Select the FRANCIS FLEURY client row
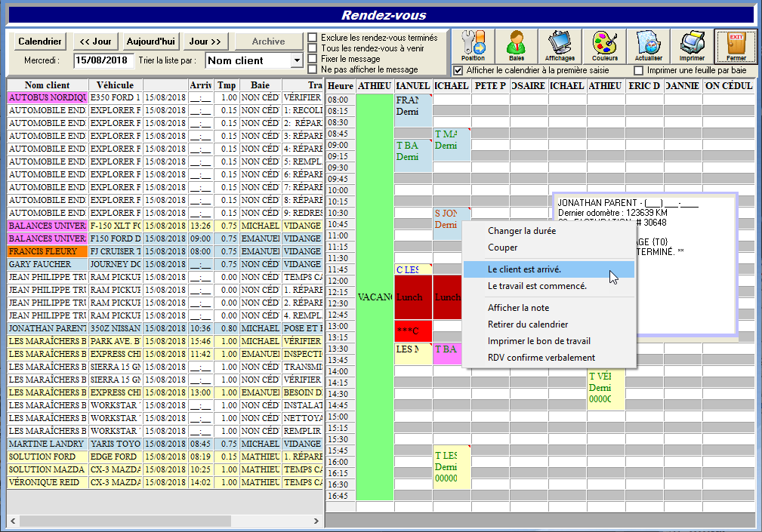Screen dimensions: 762x532 coord(165,251)
